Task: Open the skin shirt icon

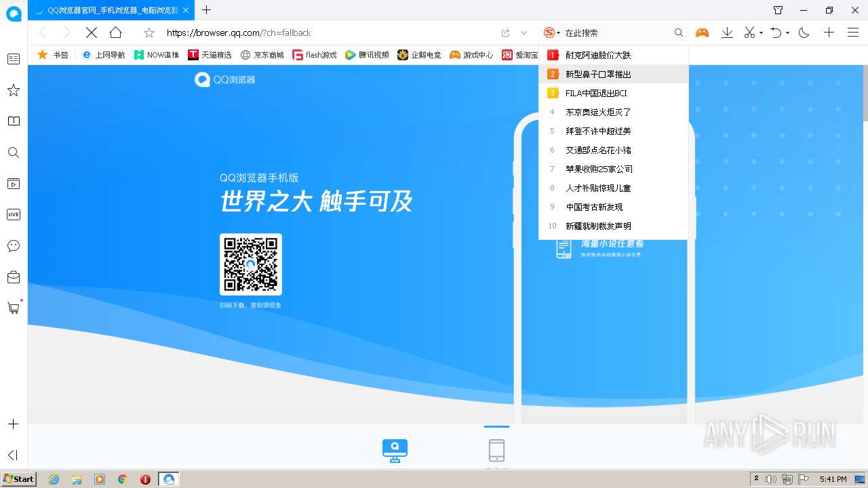Action: click(778, 10)
